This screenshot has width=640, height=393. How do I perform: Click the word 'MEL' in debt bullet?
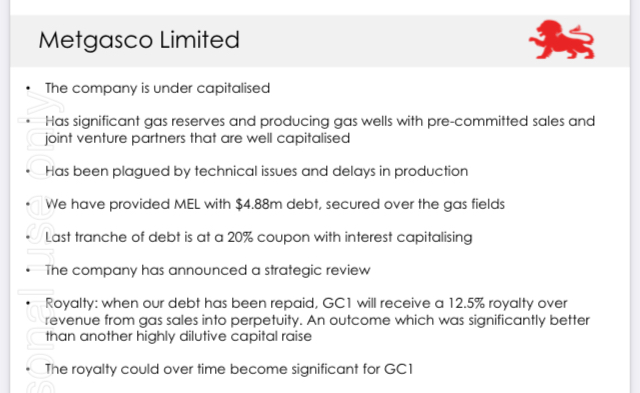coord(187,204)
